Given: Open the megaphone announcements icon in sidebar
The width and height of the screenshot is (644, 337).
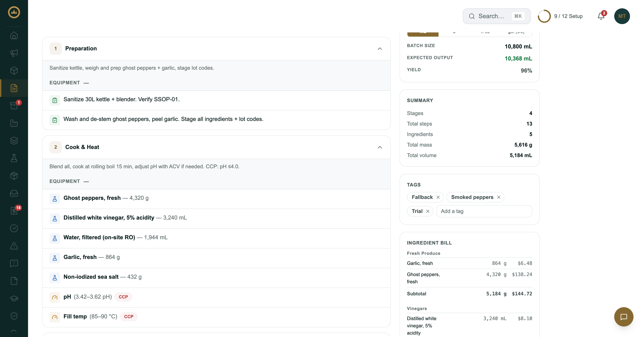Looking at the screenshot, I should coord(14,53).
